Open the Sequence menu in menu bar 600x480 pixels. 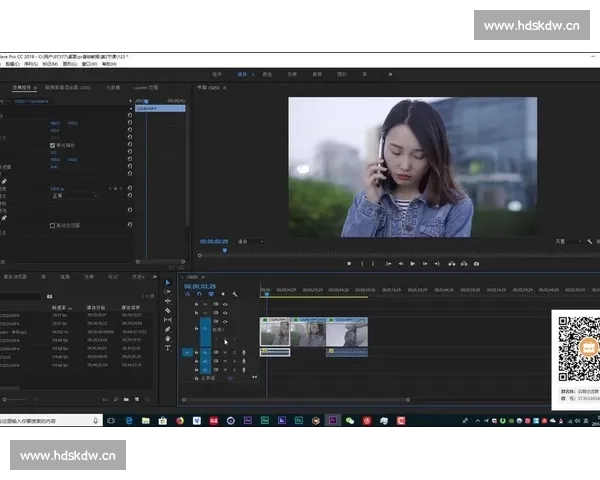tap(31, 64)
